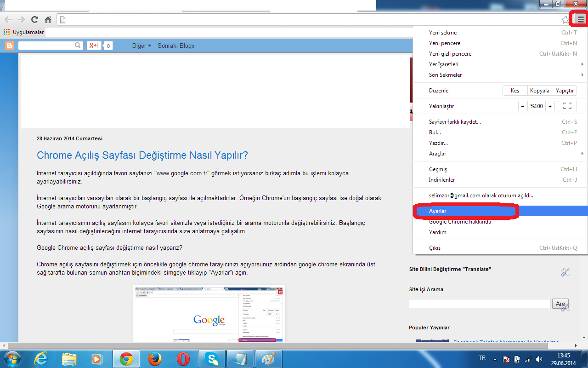Screen dimensions: 588x368
Task: Click the back navigation arrow
Action: (x=8, y=19)
